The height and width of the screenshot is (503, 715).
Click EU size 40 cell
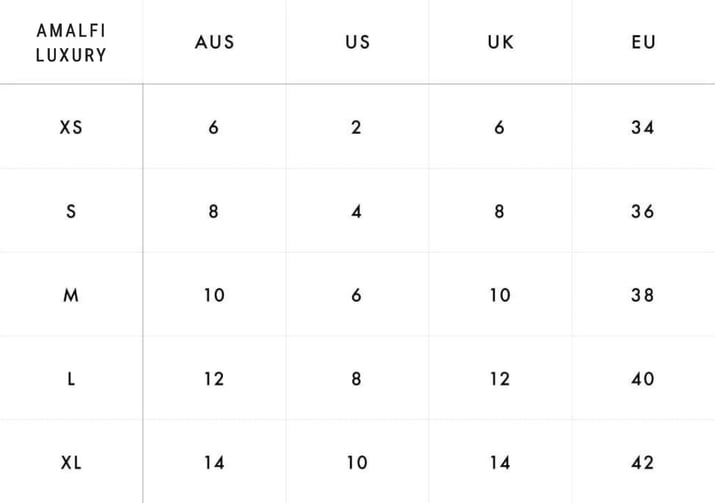643,379
